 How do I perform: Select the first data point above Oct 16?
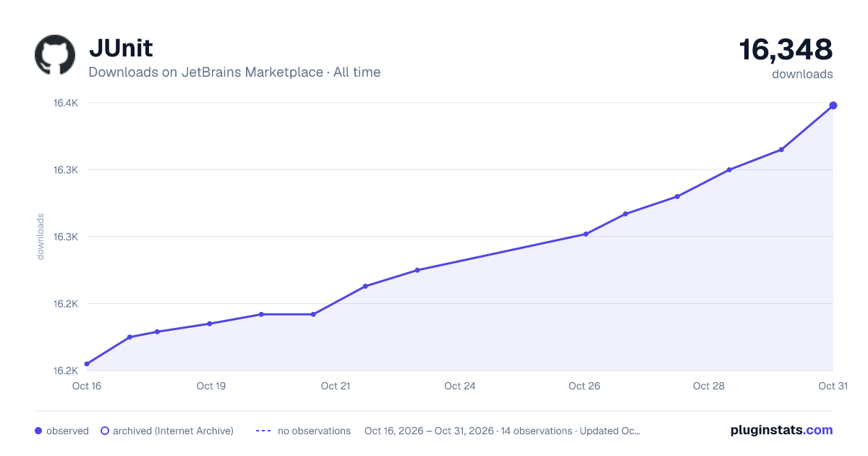point(87,364)
